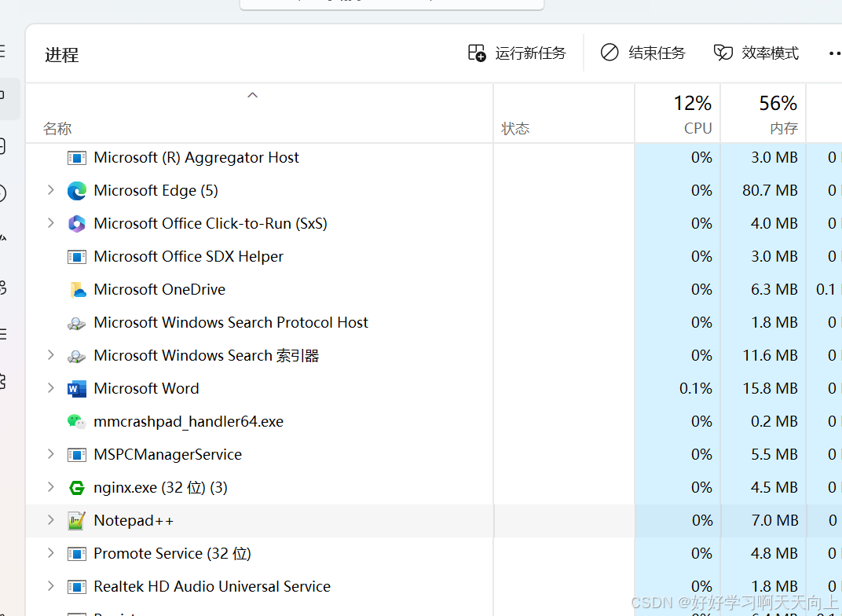Expand the Notepad++ process group
The image size is (842, 616).
50,520
